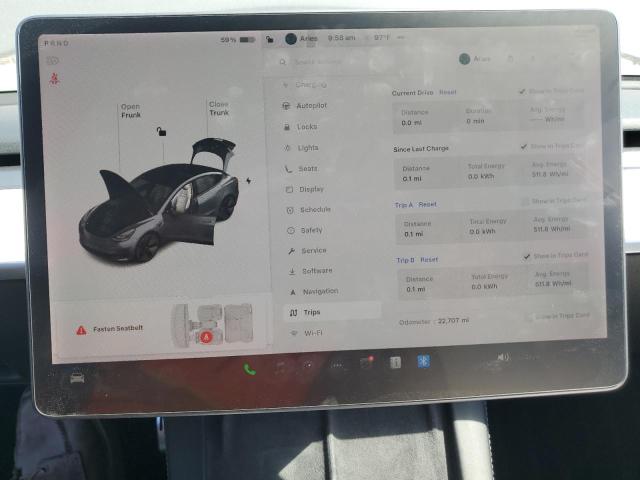
Task: Enable Trip A Show in Trips Card checkbox
Action: pos(525,201)
